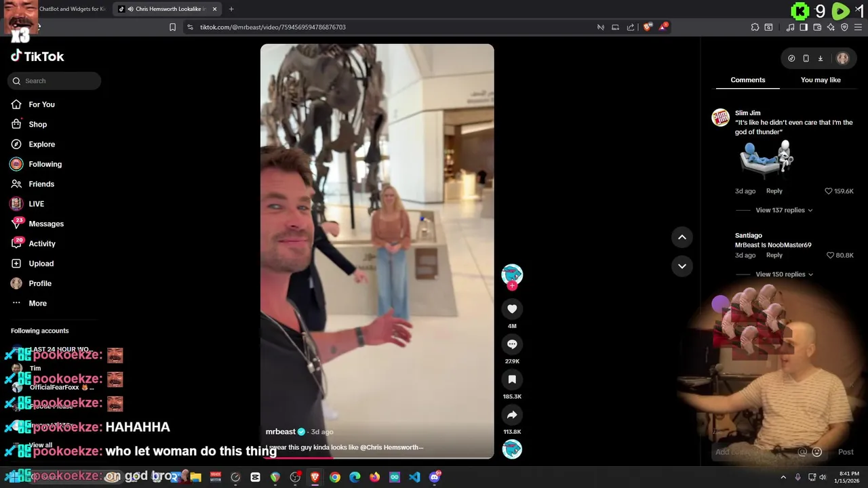Open the @Chris Hemsworth mention in caption
This screenshot has height=488, width=868.
tap(389, 447)
